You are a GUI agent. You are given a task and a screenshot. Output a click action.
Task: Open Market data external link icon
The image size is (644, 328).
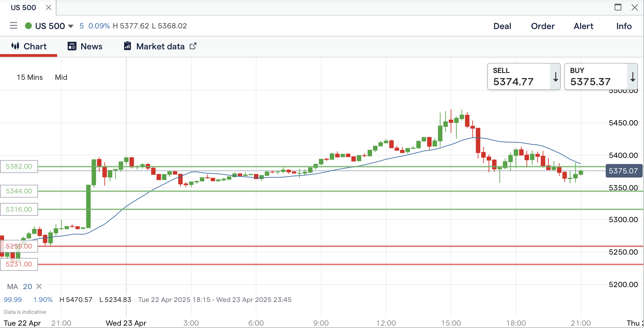pos(193,46)
